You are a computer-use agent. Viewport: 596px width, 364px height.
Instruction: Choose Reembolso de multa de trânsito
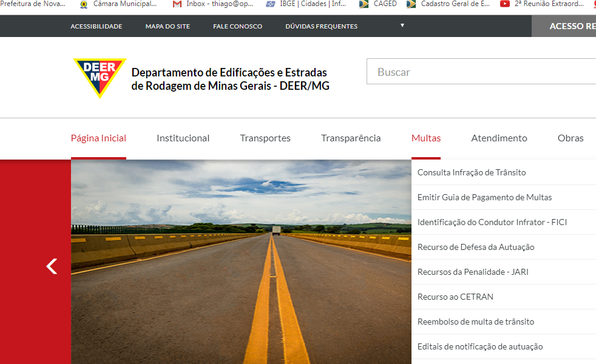[x=504, y=322]
